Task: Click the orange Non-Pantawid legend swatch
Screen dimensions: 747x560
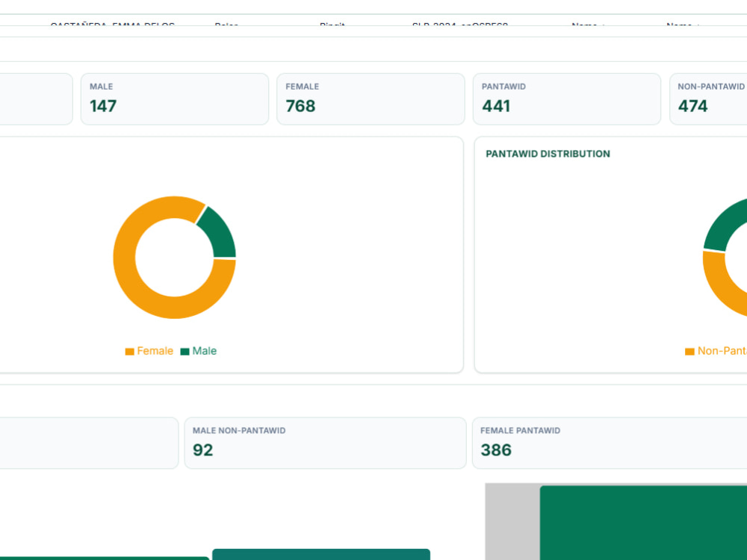Action: 689,352
